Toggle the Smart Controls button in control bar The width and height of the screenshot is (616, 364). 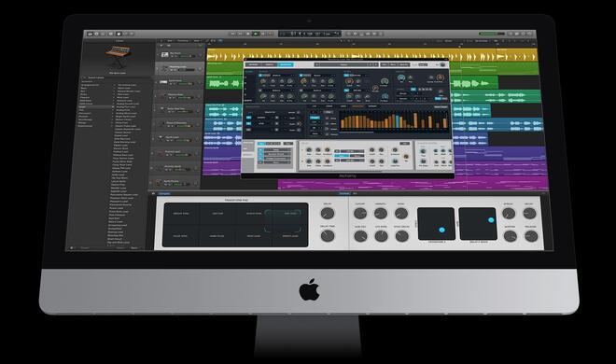tap(119, 35)
